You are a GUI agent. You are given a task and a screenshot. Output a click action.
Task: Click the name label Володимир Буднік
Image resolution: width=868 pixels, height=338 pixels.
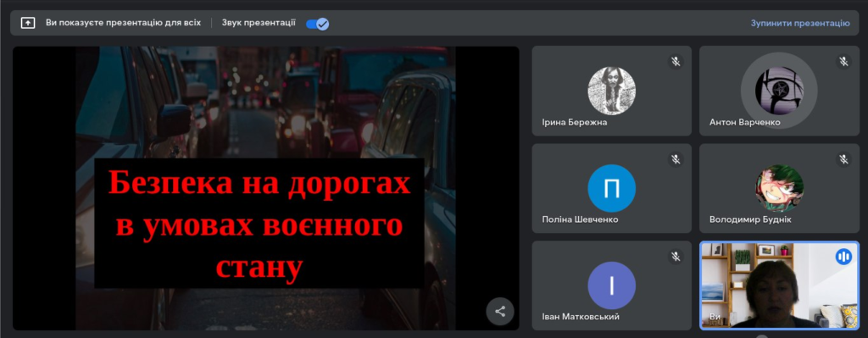751,219
